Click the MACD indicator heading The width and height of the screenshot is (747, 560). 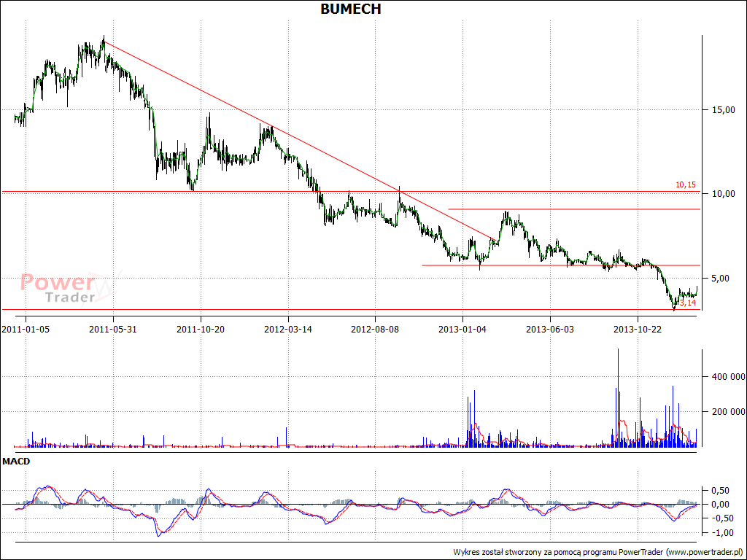(16, 461)
